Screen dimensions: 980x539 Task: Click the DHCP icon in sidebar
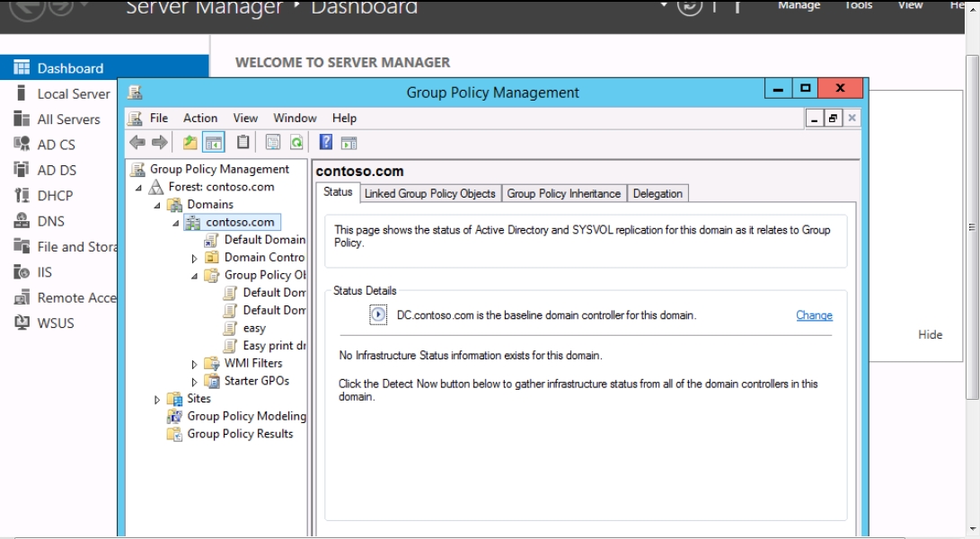pyautogui.click(x=22, y=196)
